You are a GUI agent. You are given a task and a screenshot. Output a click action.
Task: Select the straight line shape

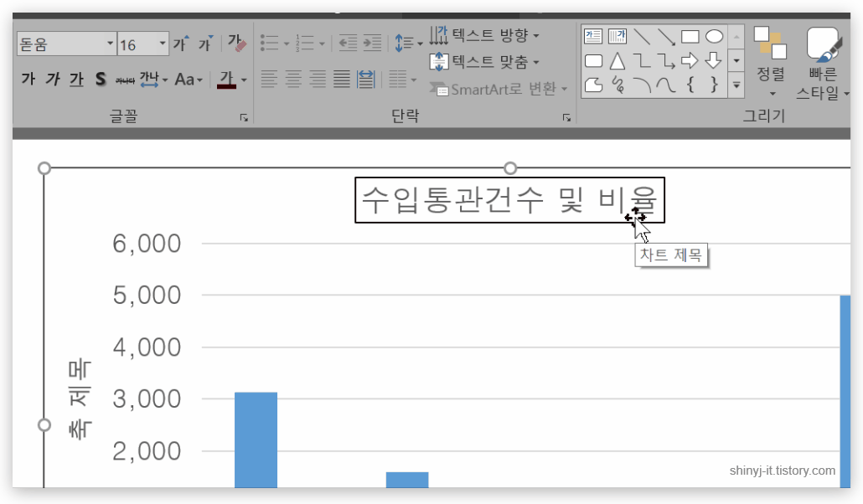pyautogui.click(x=642, y=37)
